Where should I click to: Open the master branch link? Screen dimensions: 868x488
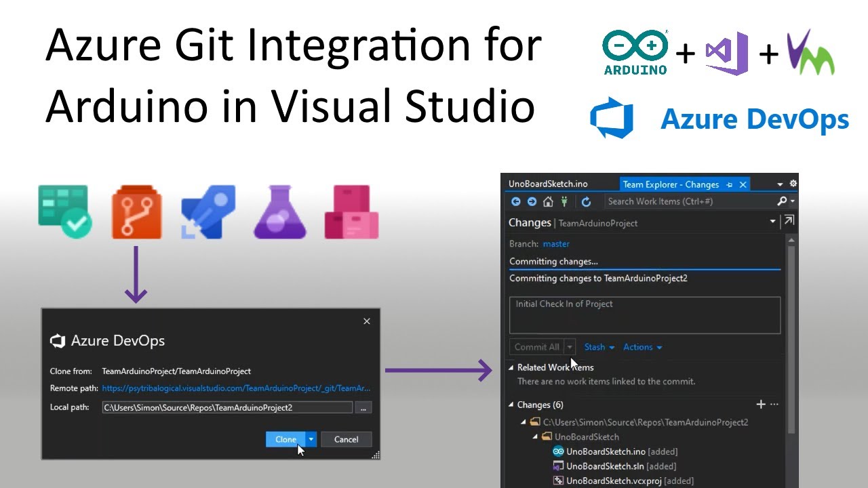556,243
